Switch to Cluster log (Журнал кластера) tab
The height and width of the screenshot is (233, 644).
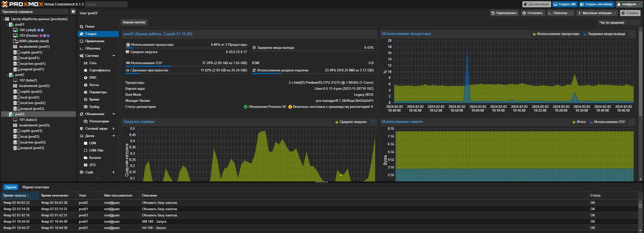coord(35,187)
